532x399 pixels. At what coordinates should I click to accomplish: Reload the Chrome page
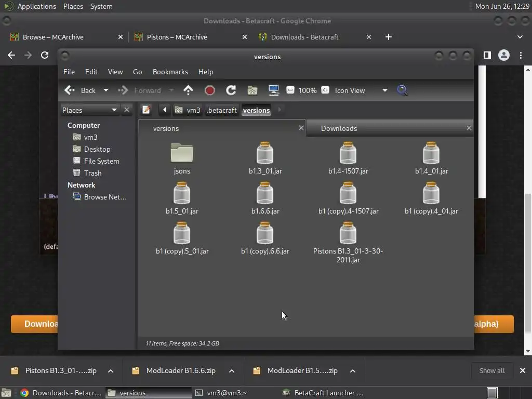tap(45, 55)
